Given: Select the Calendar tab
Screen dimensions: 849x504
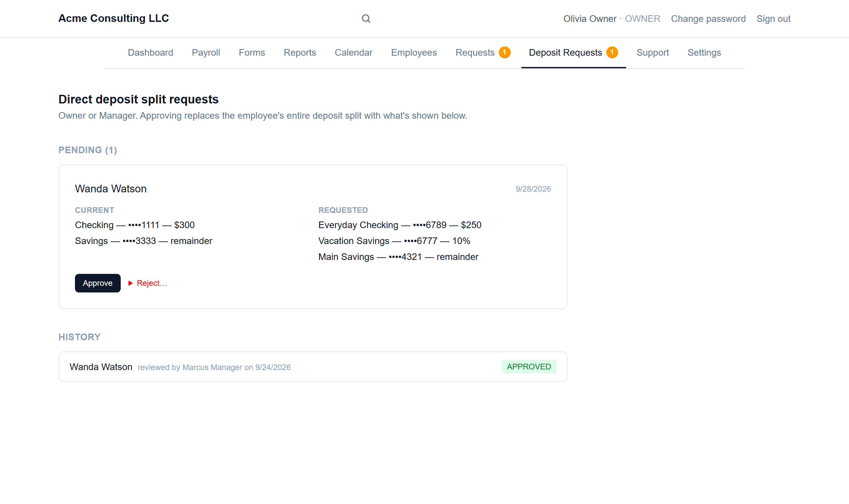Looking at the screenshot, I should pos(354,53).
